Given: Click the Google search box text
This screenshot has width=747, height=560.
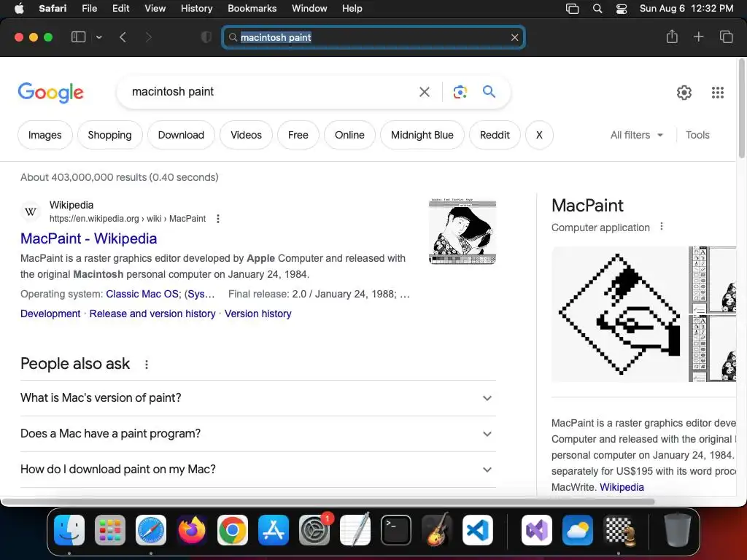Looking at the screenshot, I should point(173,91).
